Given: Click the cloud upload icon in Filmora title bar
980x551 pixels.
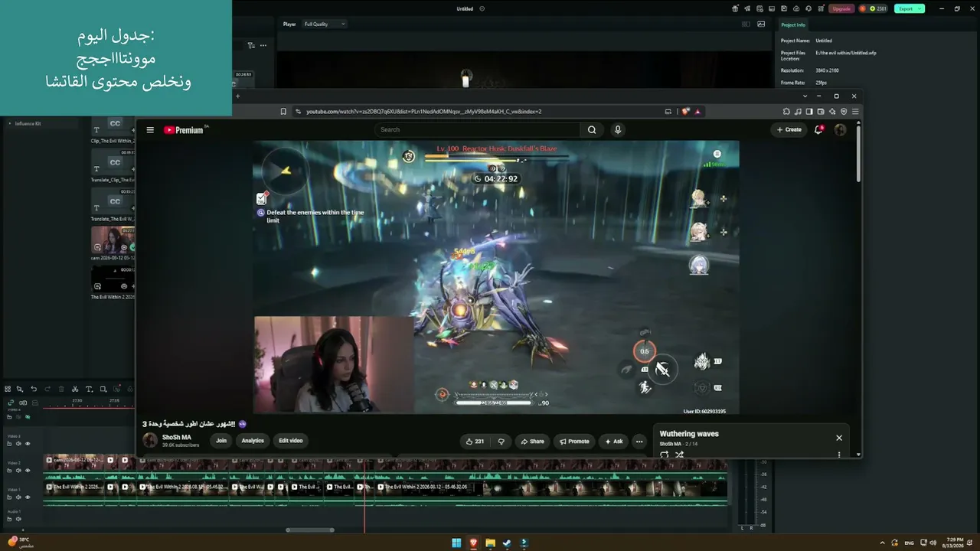Looking at the screenshot, I should [796, 8].
